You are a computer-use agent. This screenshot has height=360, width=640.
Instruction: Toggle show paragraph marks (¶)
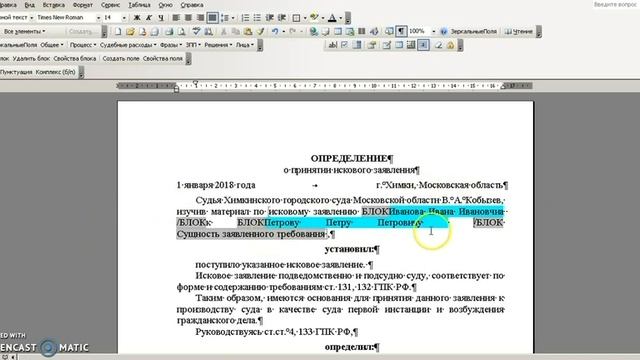point(401,31)
